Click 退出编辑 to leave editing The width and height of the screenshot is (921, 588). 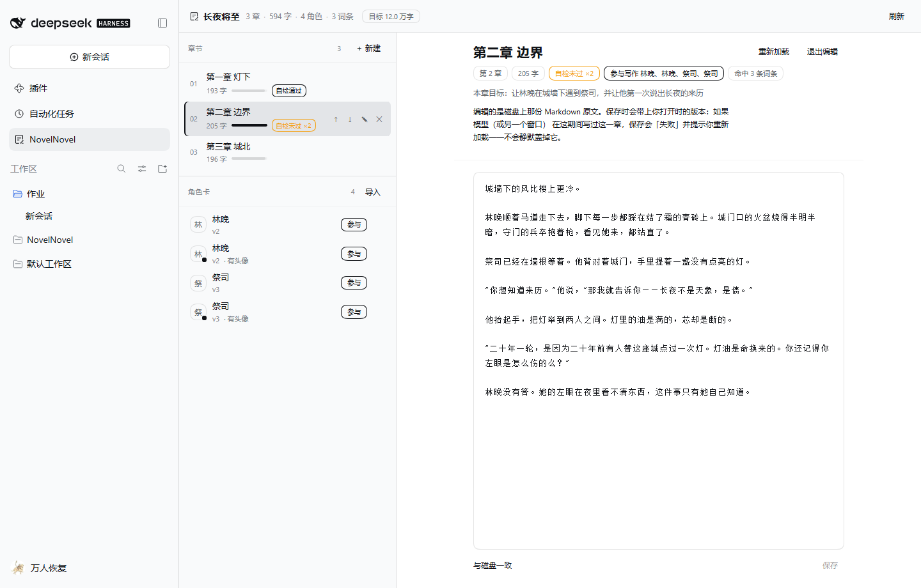pyautogui.click(x=823, y=52)
